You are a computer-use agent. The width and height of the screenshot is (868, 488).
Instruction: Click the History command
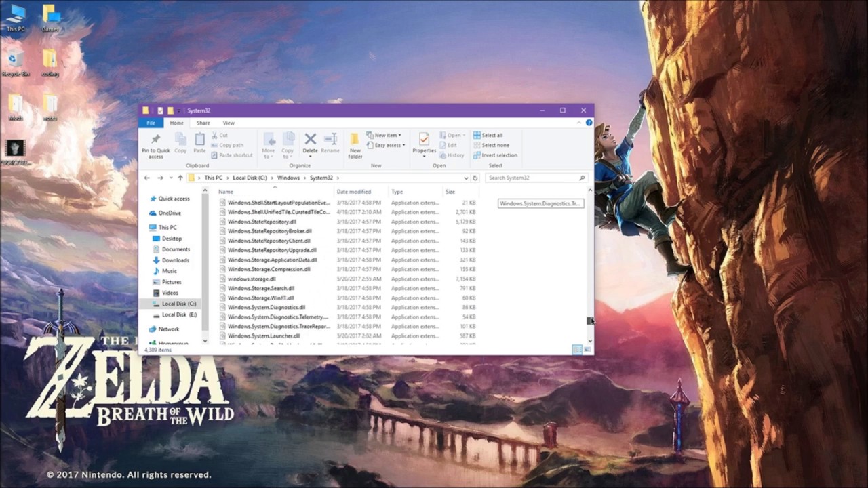(452, 155)
